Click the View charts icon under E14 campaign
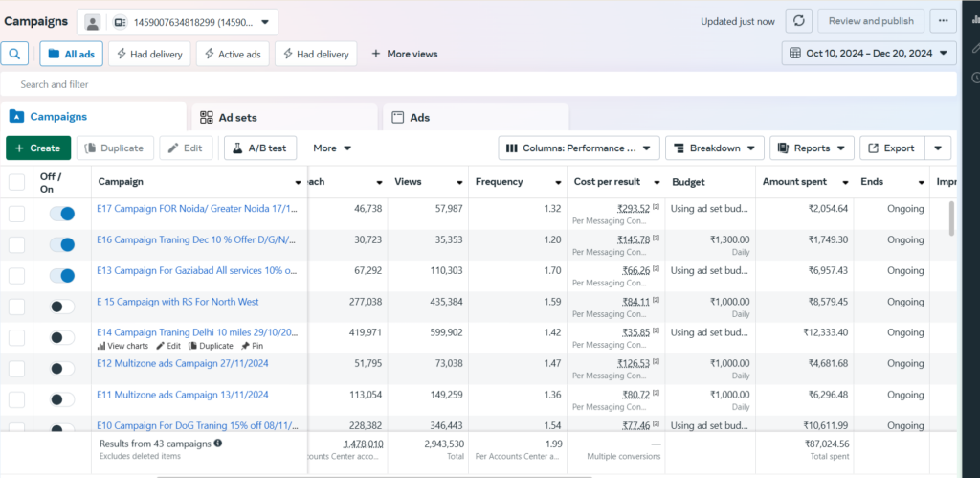The height and width of the screenshot is (478, 980). tap(102, 346)
